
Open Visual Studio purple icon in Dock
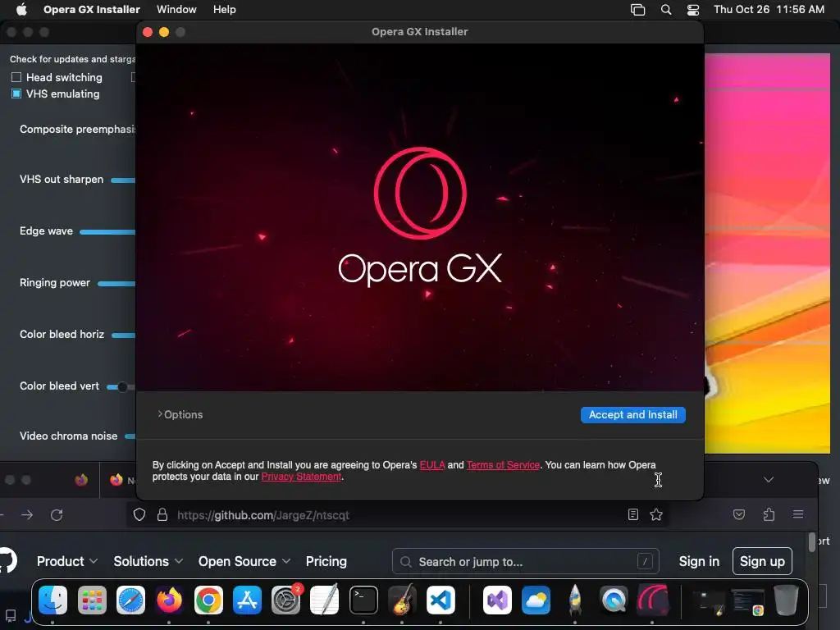coord(498,600)
